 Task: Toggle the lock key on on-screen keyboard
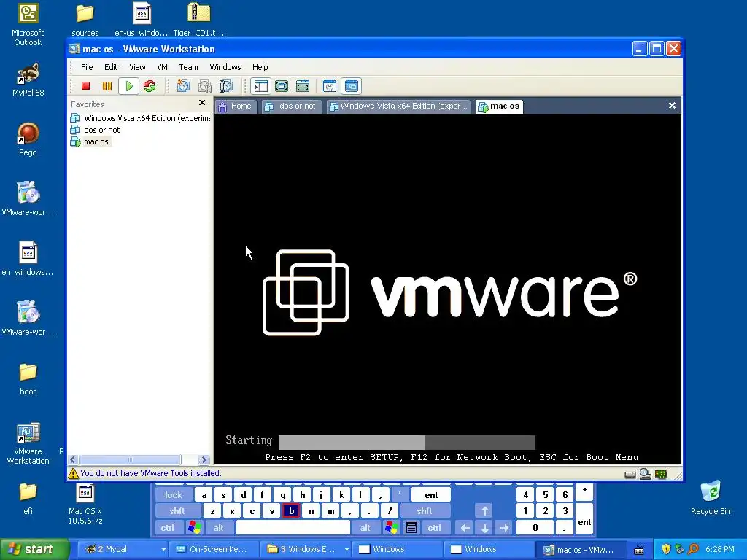pyautogui.click(x=174, y=495)
